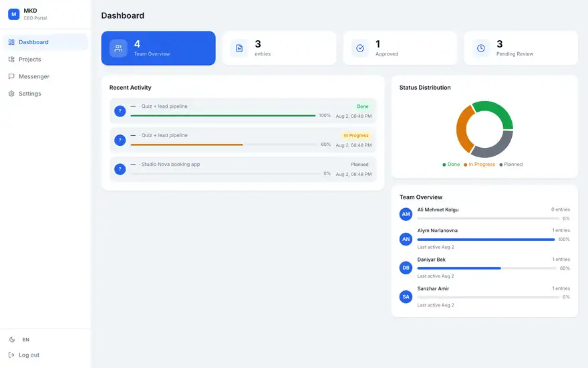588x368 pixels.
Task: Open the blue Team Overview stat card
Action: (x=158, y=48)
